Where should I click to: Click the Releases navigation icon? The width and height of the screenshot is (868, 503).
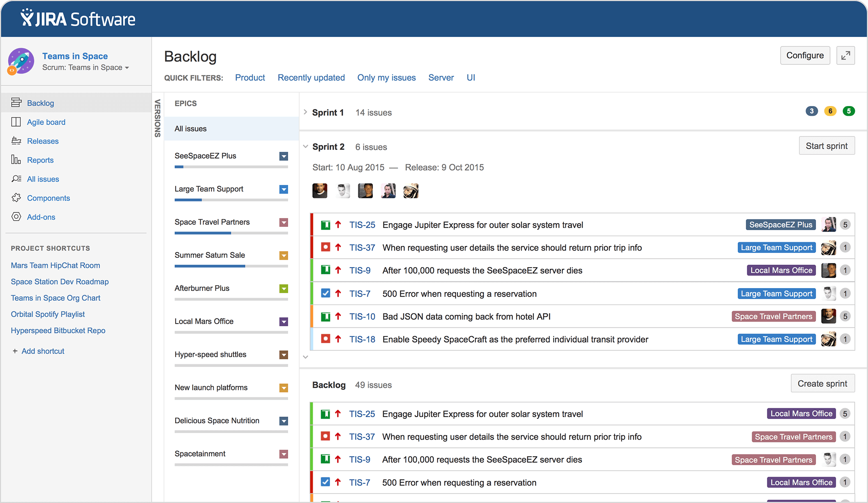(x=16, y=140)
